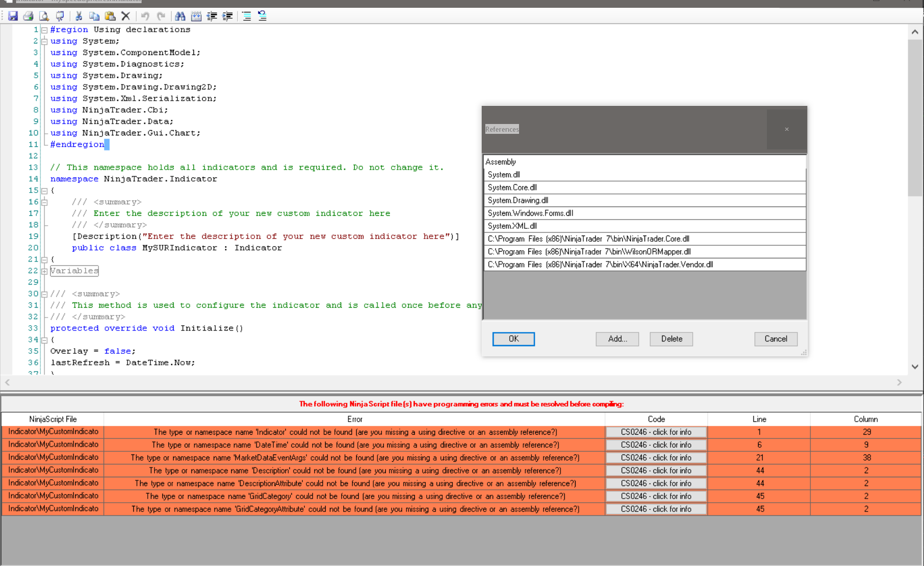Click the dotted grid icon beside binoculars
The width and height of the screenshot is (924, 566).
[196, 16]
